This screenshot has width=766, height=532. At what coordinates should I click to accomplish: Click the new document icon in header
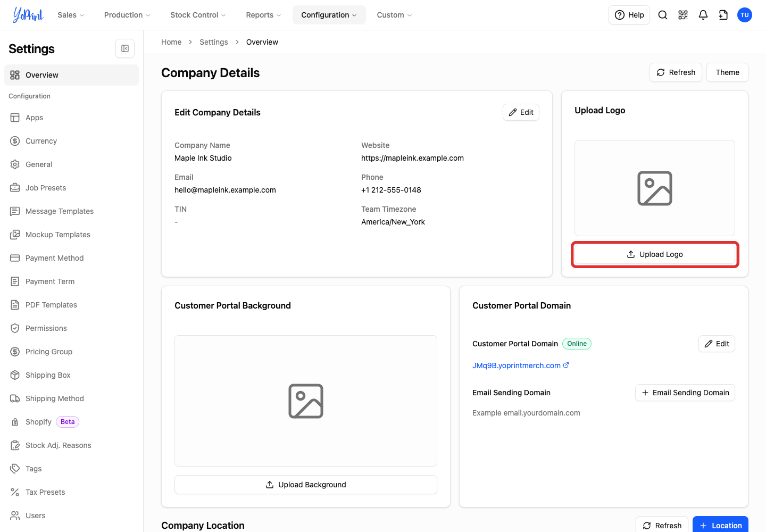(723, 15)
